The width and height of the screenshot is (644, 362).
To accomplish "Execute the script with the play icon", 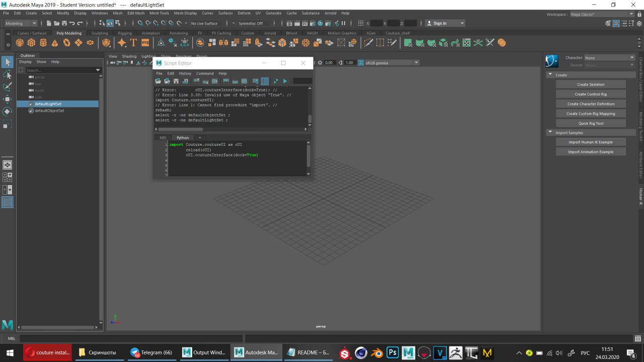I will (285, 81).
